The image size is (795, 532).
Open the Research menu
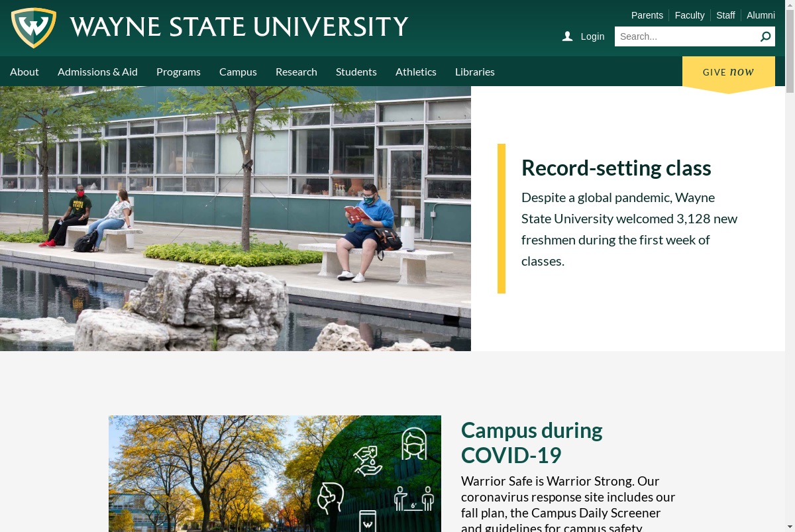coord(296,72)
